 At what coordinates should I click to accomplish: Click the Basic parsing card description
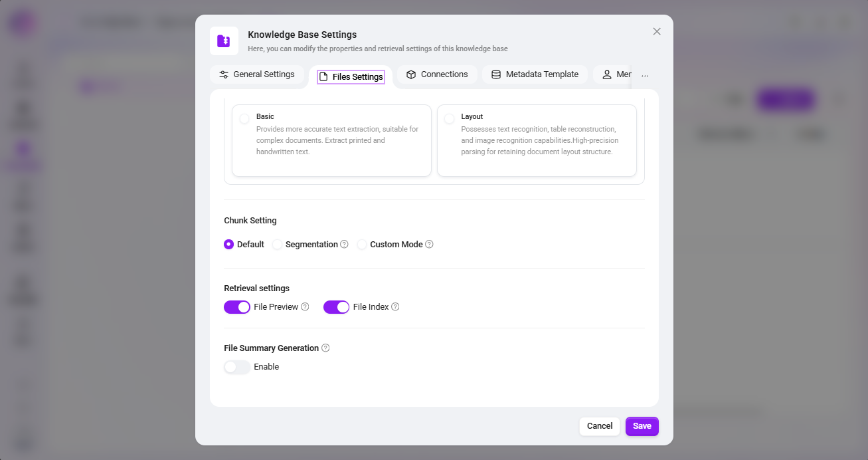(x=337, y=140)
